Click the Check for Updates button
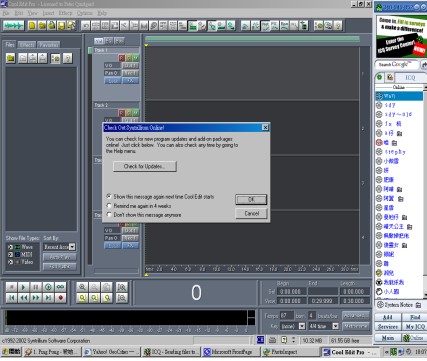Screen dimensions: 427x361 point(145,166)
